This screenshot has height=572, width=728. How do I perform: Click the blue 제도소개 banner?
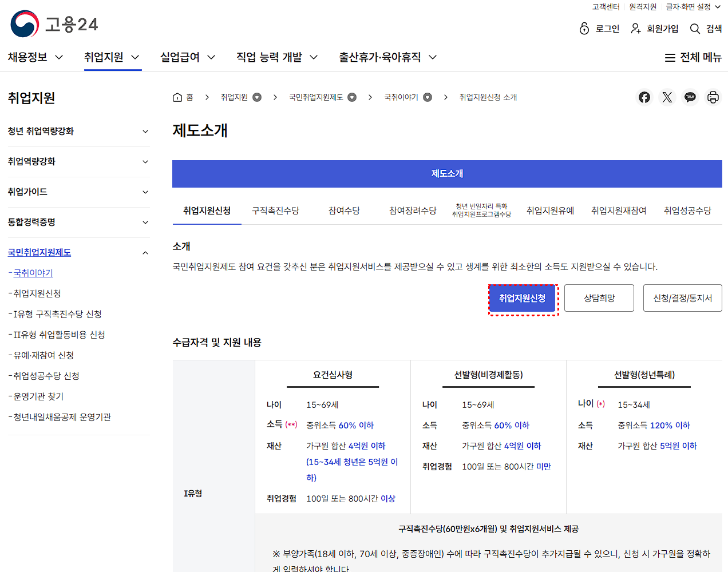point(447,174)
